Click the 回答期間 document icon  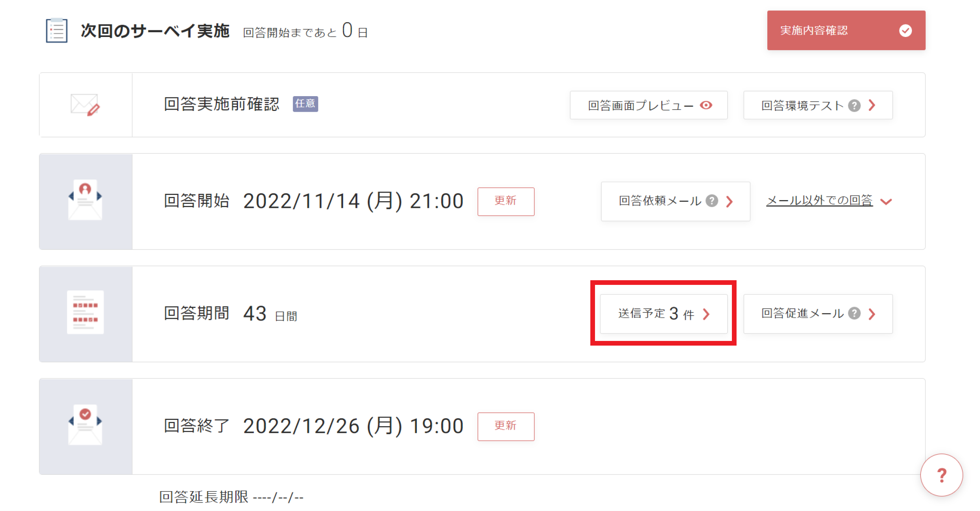click(85, 312)
